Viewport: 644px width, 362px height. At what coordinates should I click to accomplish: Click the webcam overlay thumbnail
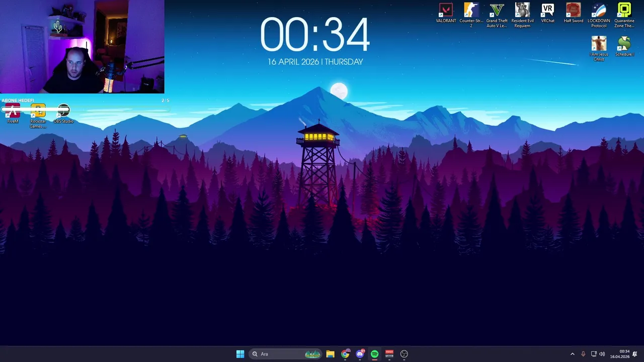[82, 47]
